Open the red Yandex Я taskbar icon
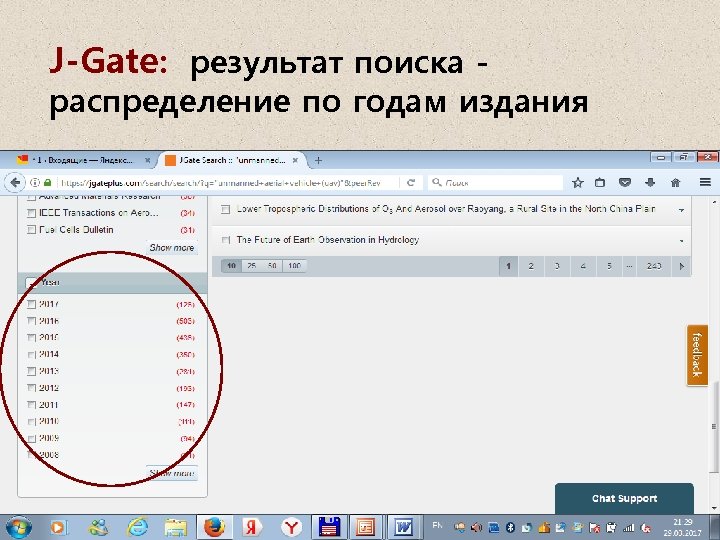Image resolution: width=720 pixels, height=540 pixels. click(x=251, y=527)
